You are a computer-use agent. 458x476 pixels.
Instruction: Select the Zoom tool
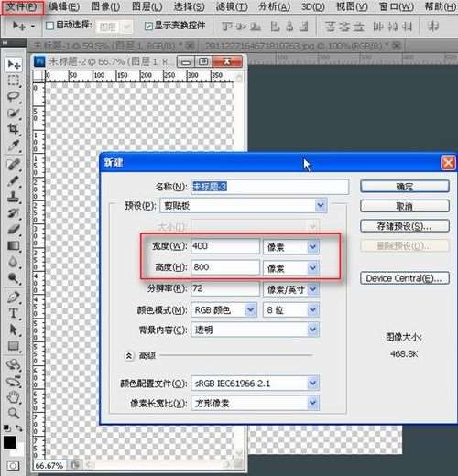tap(14, 414)
